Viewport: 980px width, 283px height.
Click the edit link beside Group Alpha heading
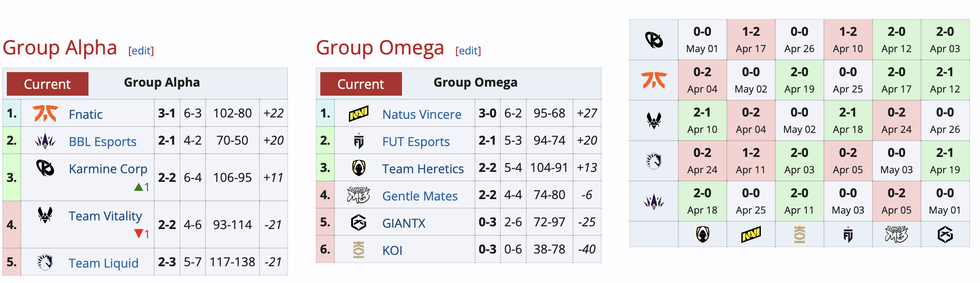141,51
